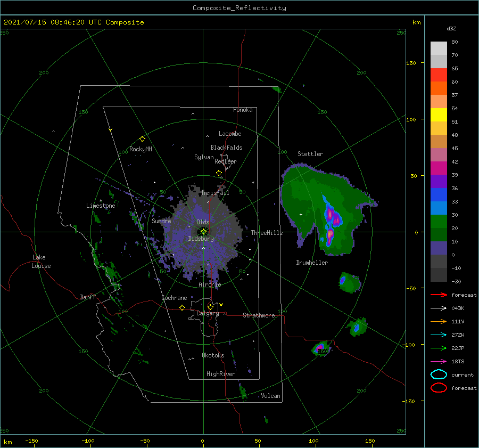Click the Ponoka town label
This screenshot has width=479, height=448.
click(243, 110)
